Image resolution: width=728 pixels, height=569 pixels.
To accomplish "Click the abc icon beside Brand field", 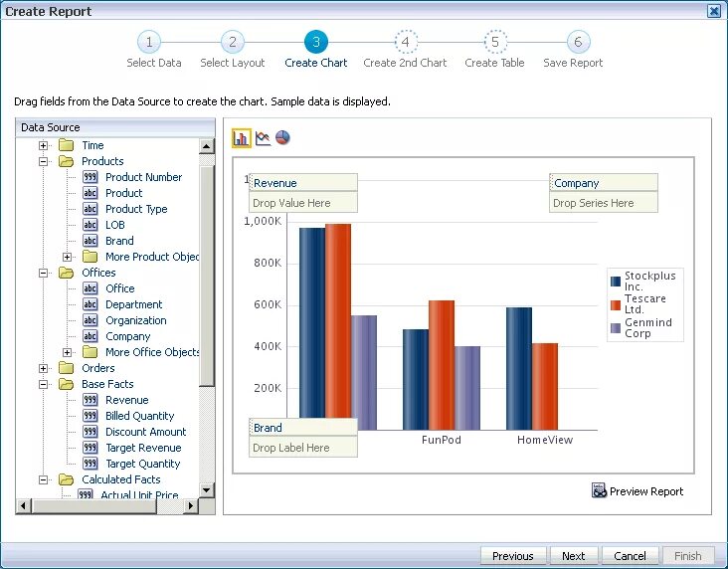I will coord(91,241).
